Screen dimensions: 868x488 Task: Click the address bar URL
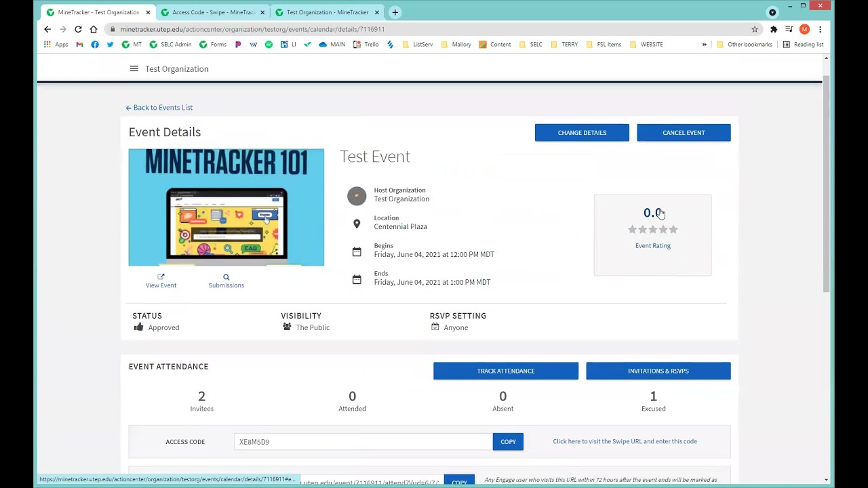tap(252, 29)
